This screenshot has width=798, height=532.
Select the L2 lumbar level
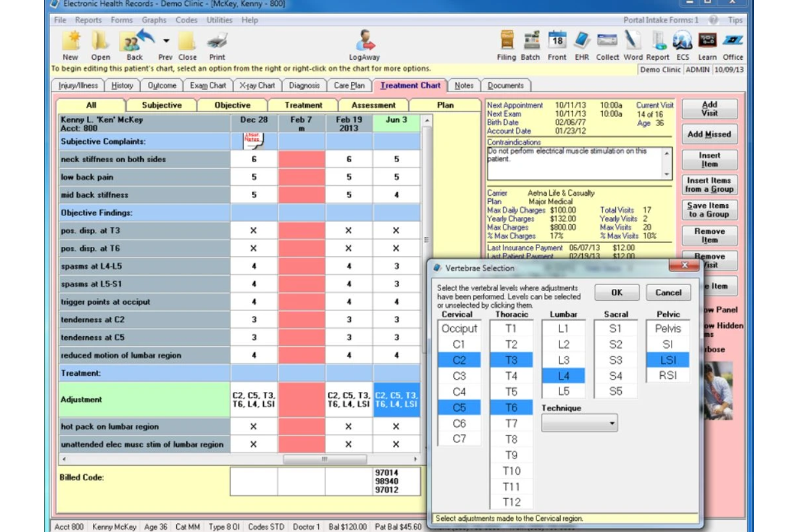click(562, 344)
